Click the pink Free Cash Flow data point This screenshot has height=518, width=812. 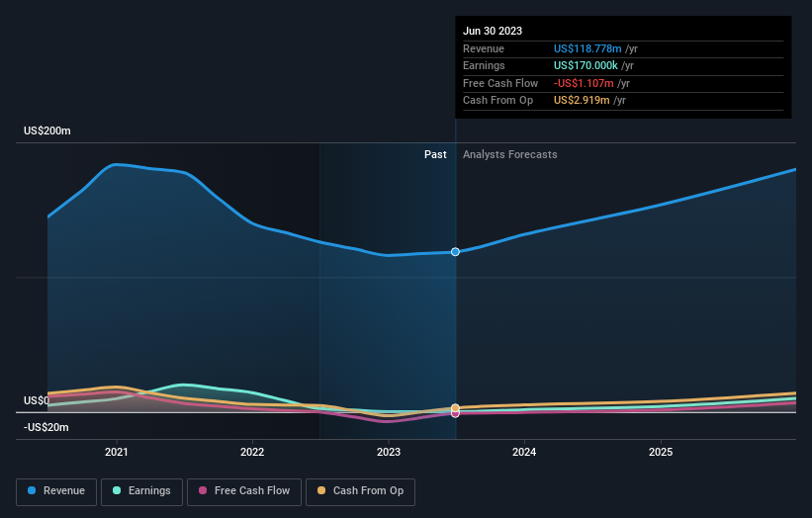tap(455, 414)
